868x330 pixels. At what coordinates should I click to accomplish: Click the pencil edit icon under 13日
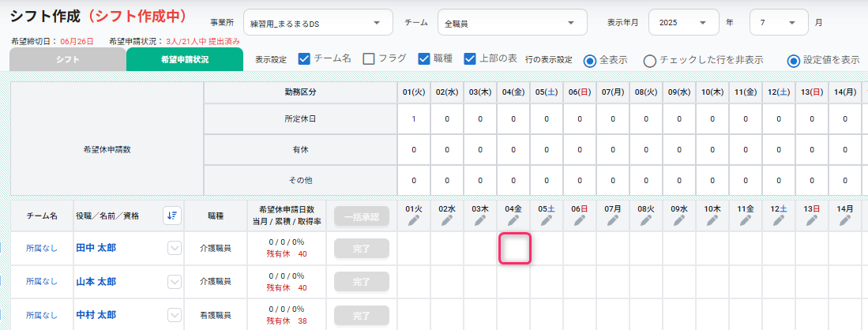[x=812, y=220]
